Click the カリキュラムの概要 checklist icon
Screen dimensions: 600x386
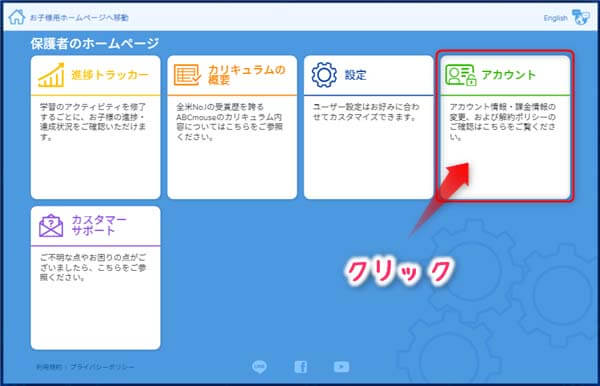coord(187,75)
